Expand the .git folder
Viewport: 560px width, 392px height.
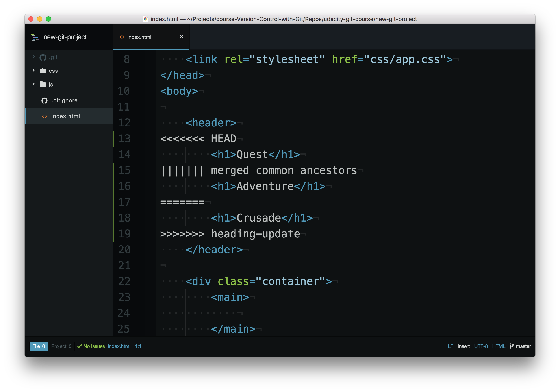coord(33,57)
